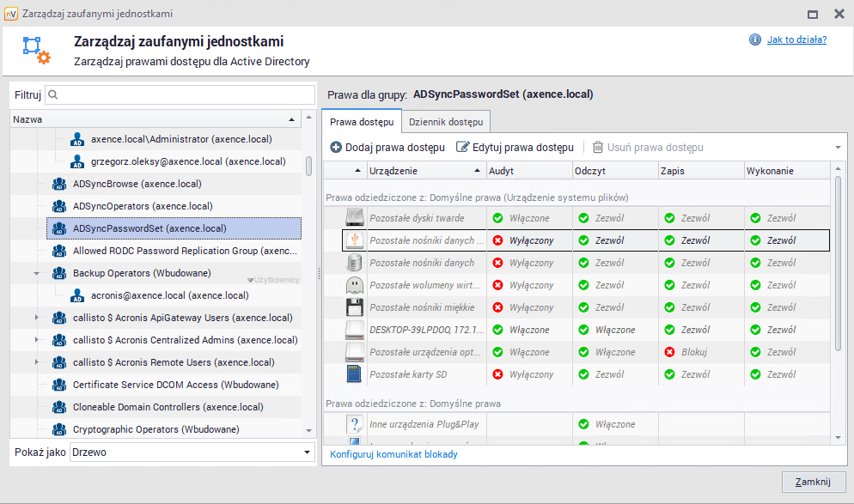Toggle Audyt Włączone status for Pozostałe dyski twarde

(x=497, y=218)
